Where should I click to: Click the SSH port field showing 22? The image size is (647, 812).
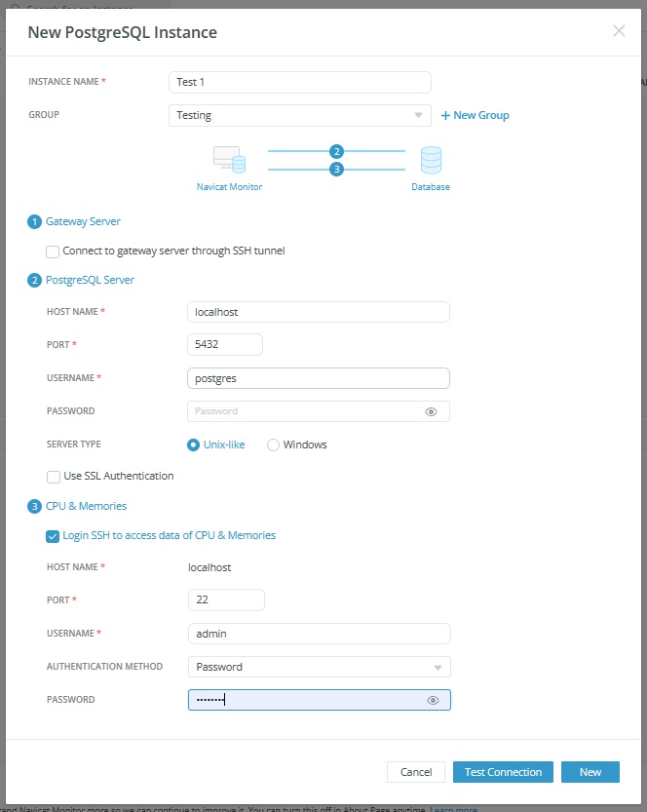tap(226, 599)
